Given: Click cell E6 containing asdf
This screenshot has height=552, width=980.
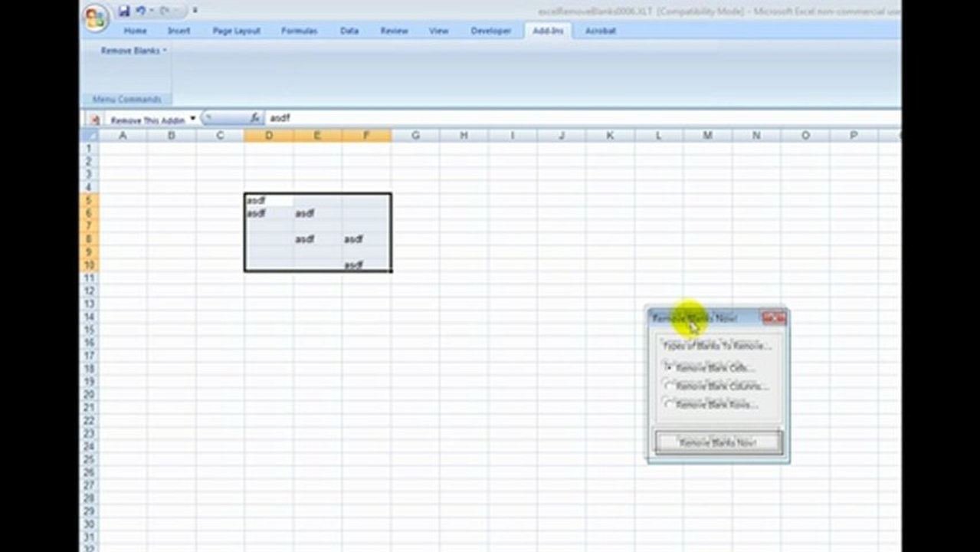Looking at the screenshot, I should tap(318, 213).
